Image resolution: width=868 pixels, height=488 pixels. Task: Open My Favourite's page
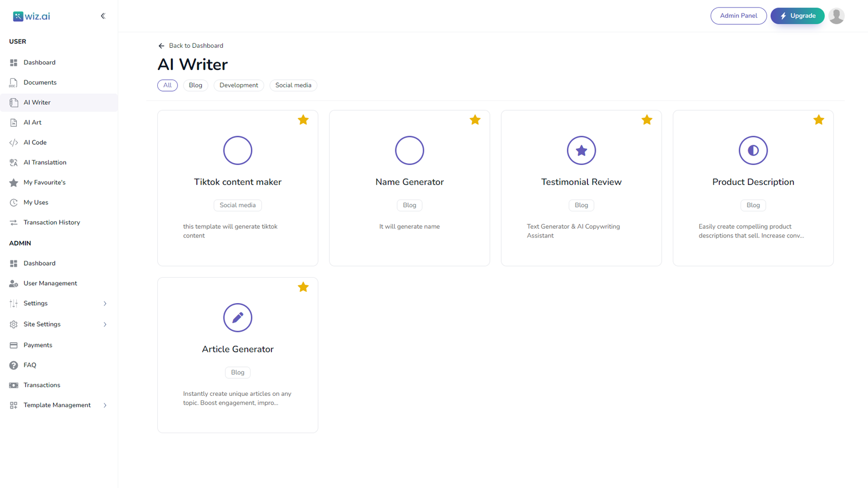tap(43, 182)
